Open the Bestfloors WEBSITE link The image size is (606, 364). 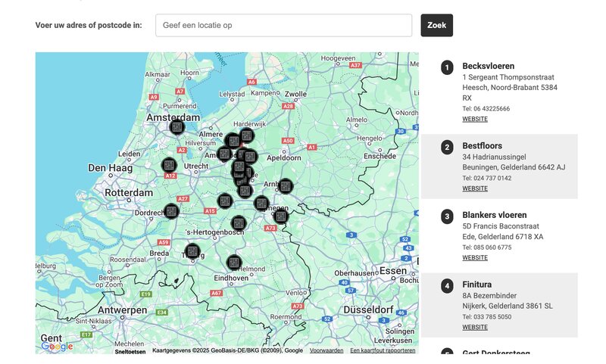point(475,188)
